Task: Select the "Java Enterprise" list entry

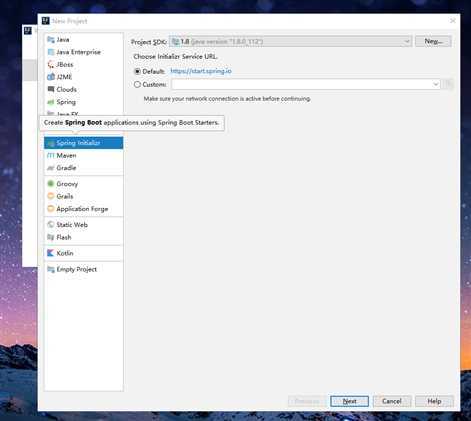Action: tap(83, 52)
